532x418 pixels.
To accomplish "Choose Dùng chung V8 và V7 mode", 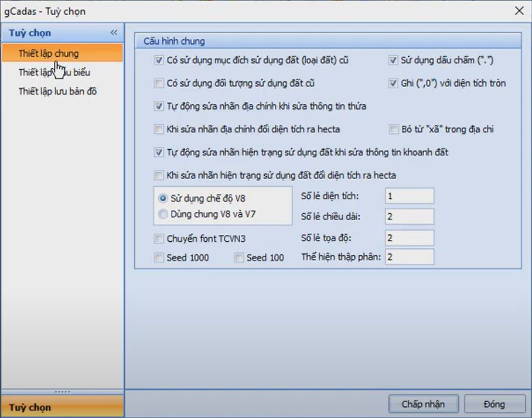I will coord(163,214).
